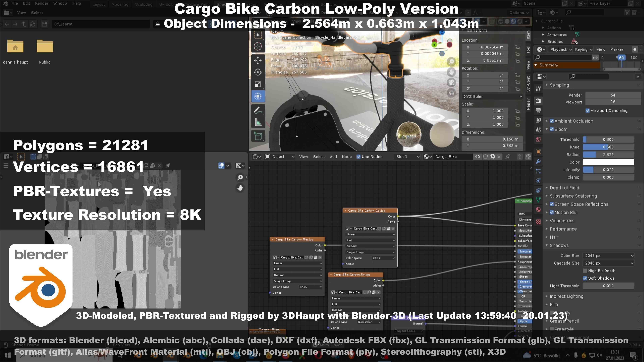The height and width of the screenshot is (362, 644).
Task: Toggle camera view gizmo in viewport
Action: 451,83
